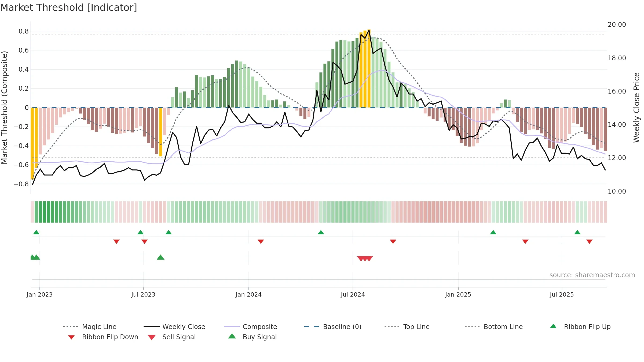Click the source: sharemaestro.com text
Screen dimensions: 644x362
click(x=592, y=275)
